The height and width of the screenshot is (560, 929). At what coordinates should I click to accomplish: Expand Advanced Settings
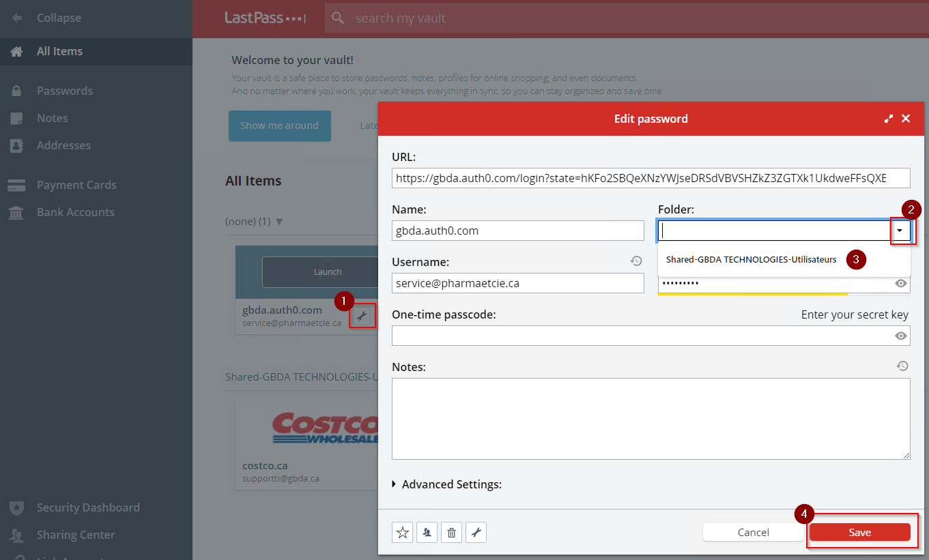(447, 484)
